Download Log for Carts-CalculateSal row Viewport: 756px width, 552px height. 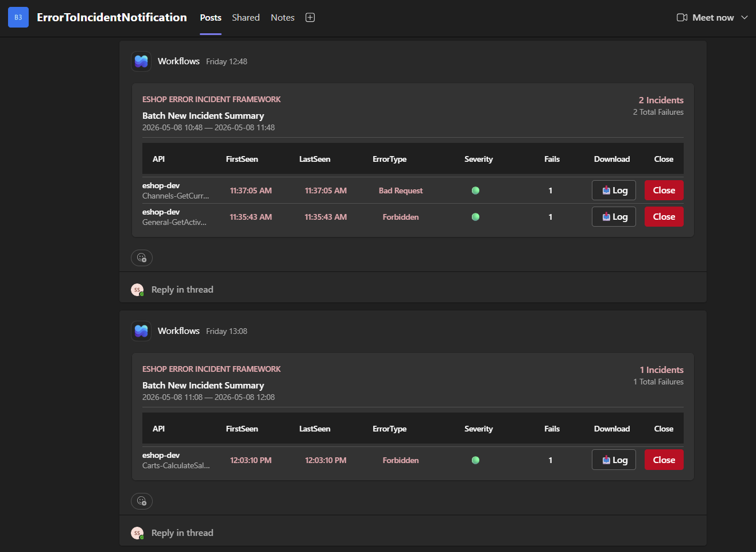click(614, 460)
